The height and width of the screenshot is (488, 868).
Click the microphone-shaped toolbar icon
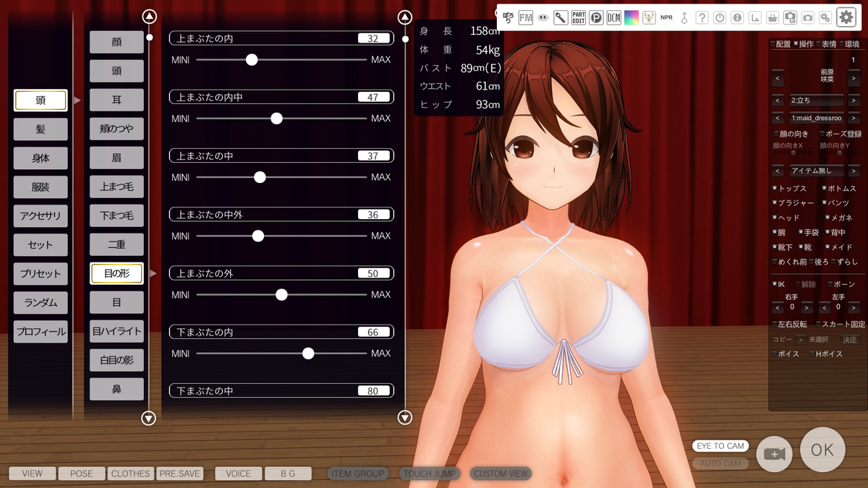(x=561, y=17)
